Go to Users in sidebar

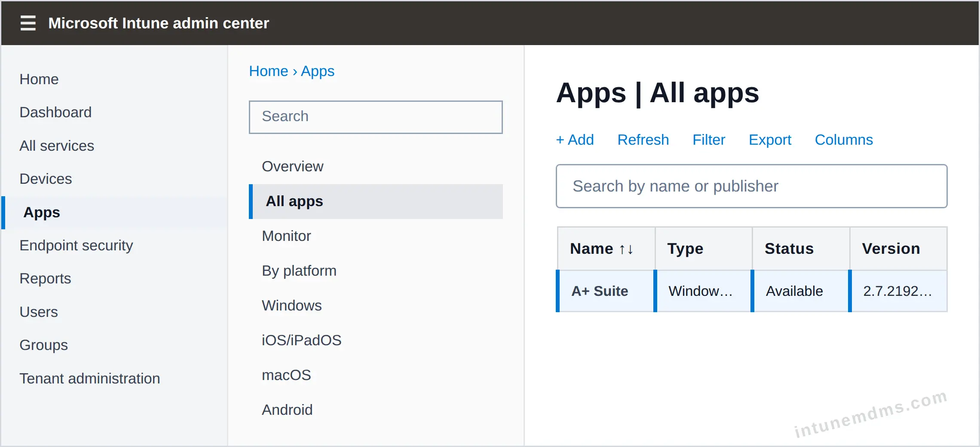(39, 312)
